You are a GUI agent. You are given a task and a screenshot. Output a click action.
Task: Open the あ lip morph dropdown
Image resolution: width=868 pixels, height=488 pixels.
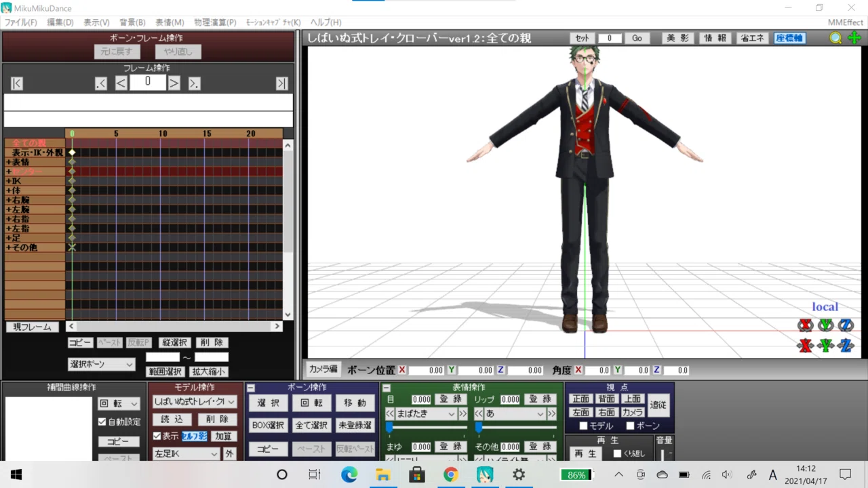pos(515,413)
